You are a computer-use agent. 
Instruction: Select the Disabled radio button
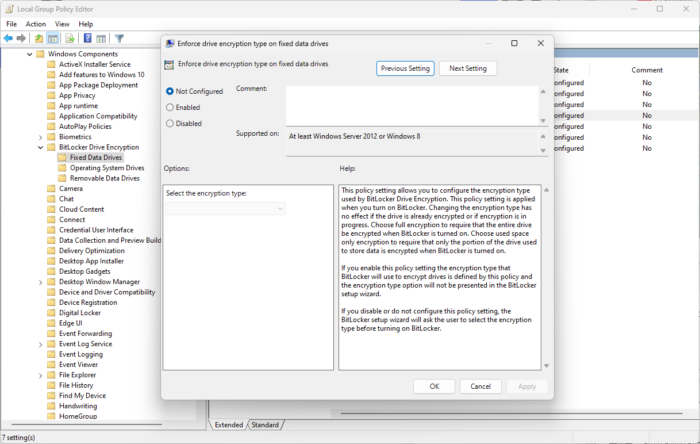click(170, 123)
